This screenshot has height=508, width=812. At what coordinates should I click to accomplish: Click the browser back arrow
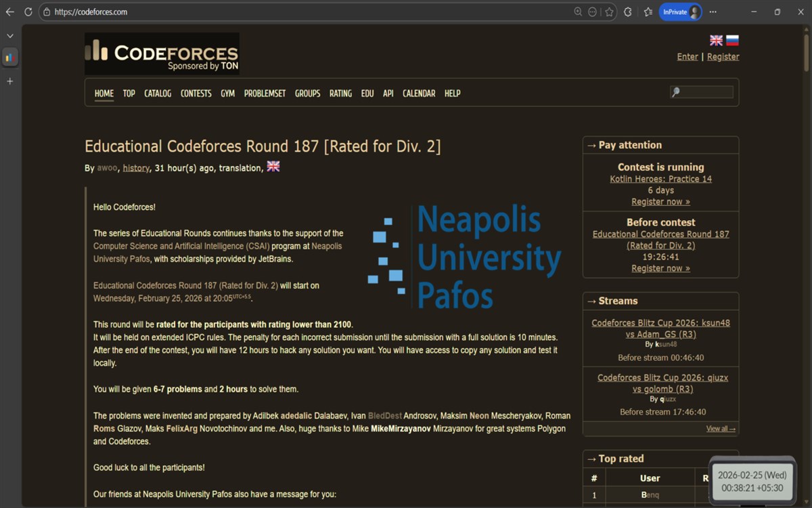tap(9, 12)
